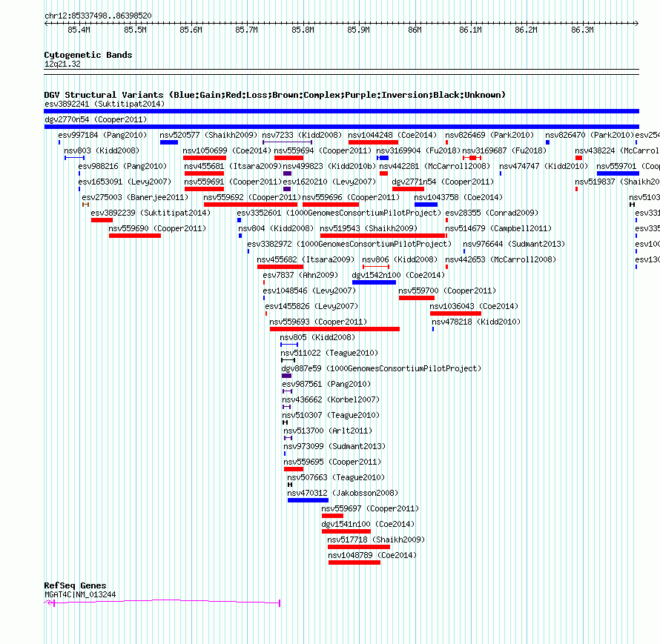Click the chr12:85337498..86398520 coordinate text
Image resolution: width=660 pixels, height=644 pixels.
[x=98, y=16]
